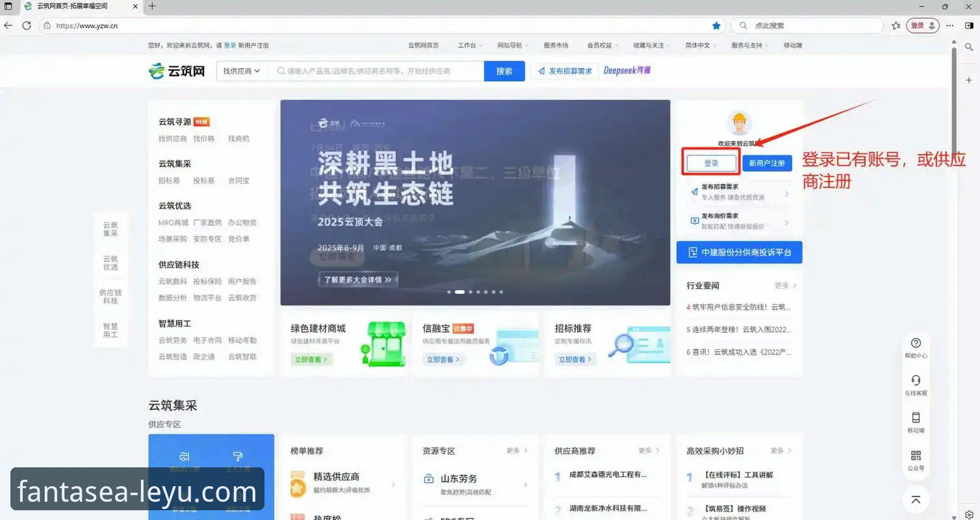Screen dimensions: 980x520
Task: Open new browser tab with plus icon
Action: tap(152, 6)
